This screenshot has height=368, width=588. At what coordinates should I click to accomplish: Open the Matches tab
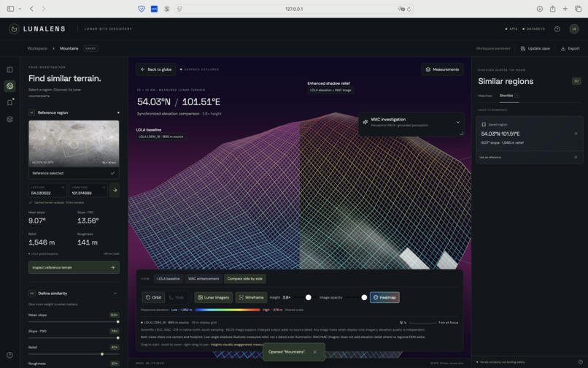[x=485, y=96]
